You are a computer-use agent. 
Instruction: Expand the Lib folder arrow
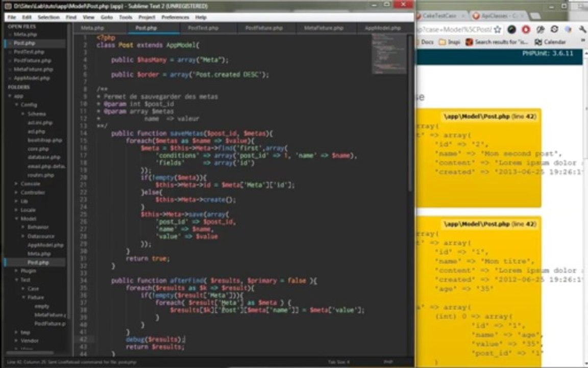point(16,201)
